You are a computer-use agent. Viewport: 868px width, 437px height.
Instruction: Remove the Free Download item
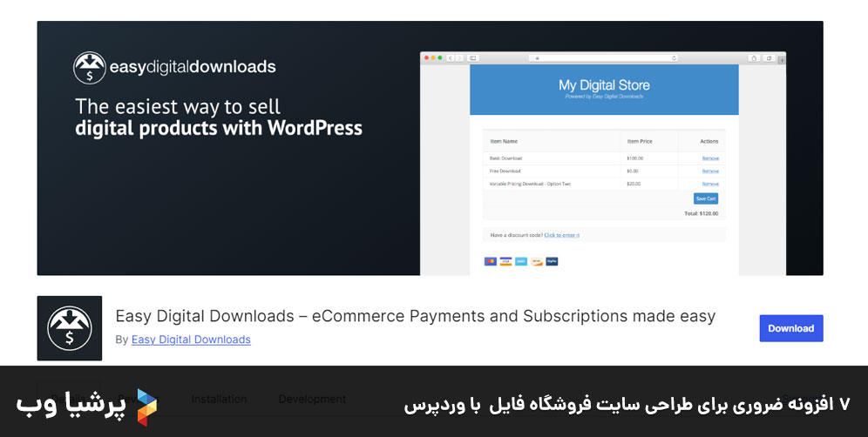click(710, 171)
